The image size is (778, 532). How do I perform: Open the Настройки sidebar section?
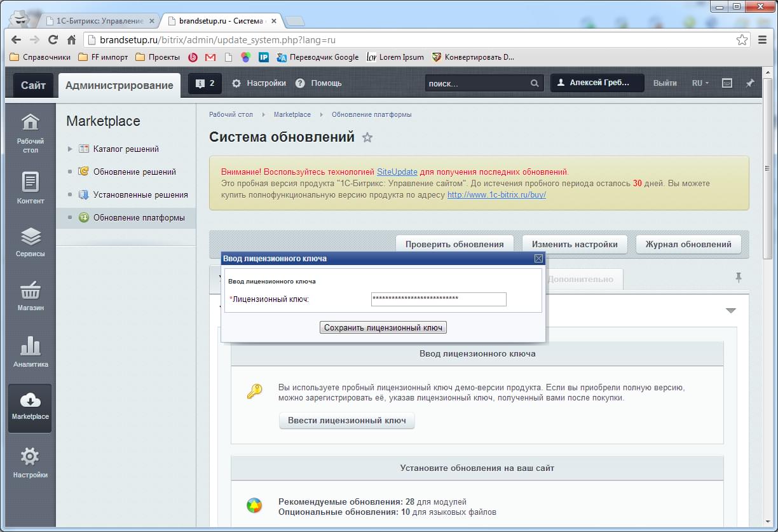click(31, 463)
